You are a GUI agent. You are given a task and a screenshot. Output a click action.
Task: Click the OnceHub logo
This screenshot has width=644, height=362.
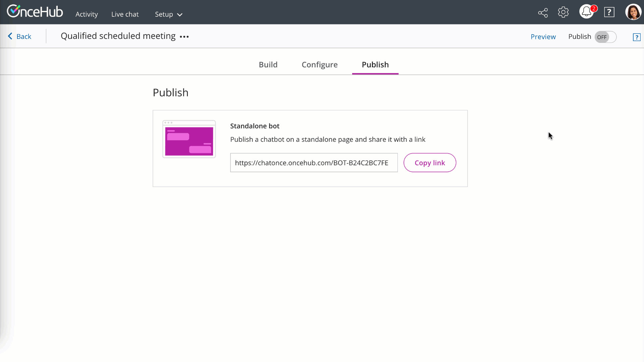[35, 11]
